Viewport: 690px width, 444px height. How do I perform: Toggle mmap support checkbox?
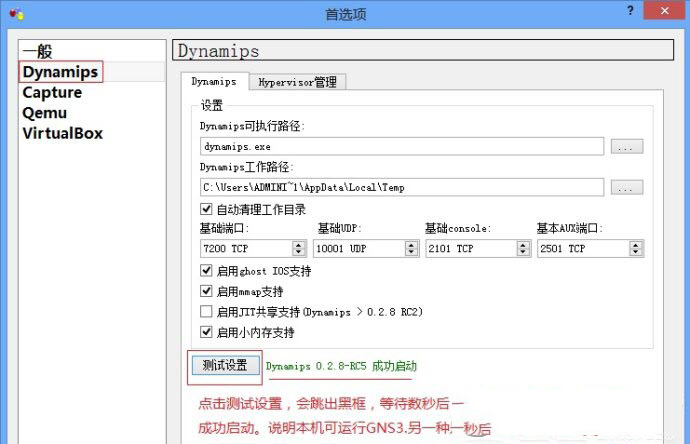click(207, 291)
